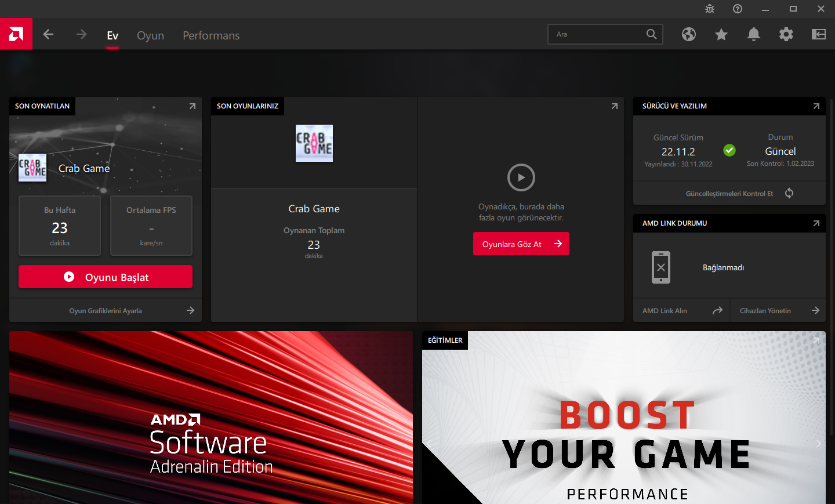Expand the Sürücü ve Yazılım card
The width and height of the screenshot is (835, 504).
point(816,106)
